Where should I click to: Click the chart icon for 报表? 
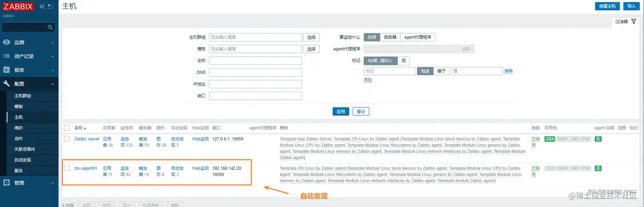pyautogui.click(x=6, y=70)
